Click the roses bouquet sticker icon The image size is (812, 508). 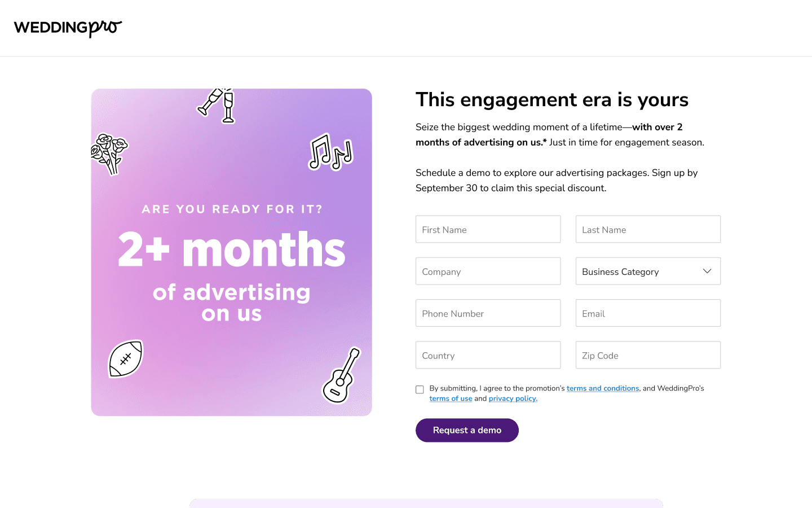click(109, 154)
